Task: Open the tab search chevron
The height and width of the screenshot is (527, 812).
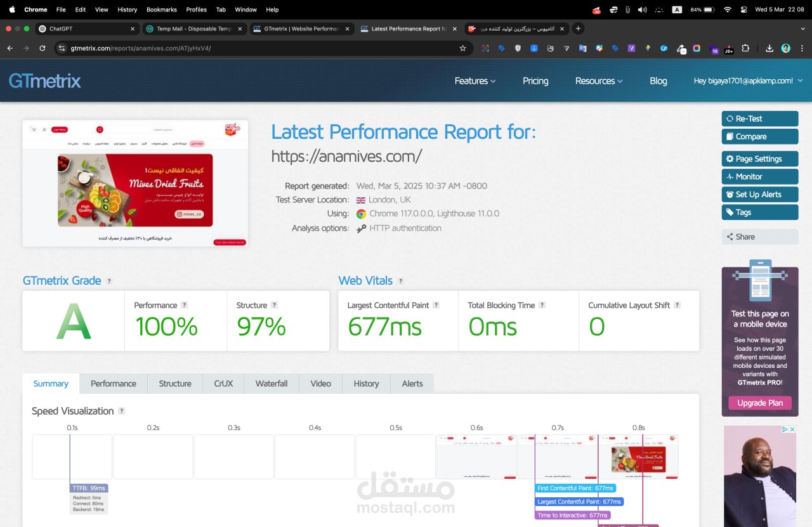Action: [802, 29]
